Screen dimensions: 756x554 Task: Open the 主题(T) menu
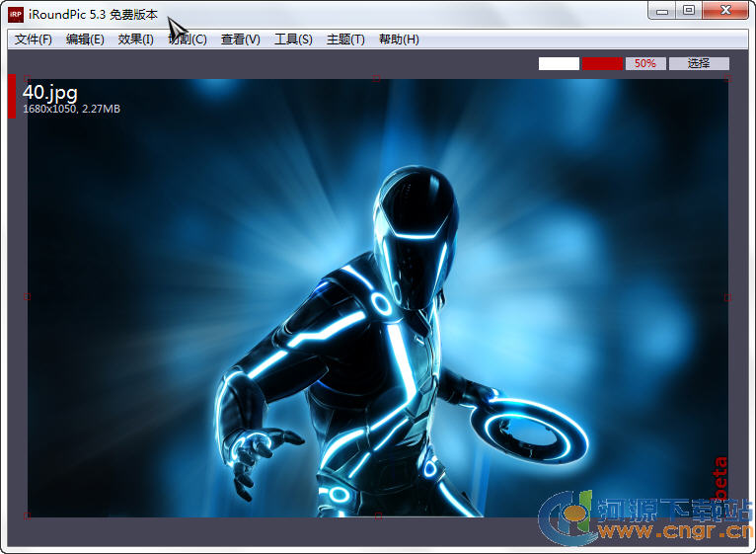click(x=345, y=40)
